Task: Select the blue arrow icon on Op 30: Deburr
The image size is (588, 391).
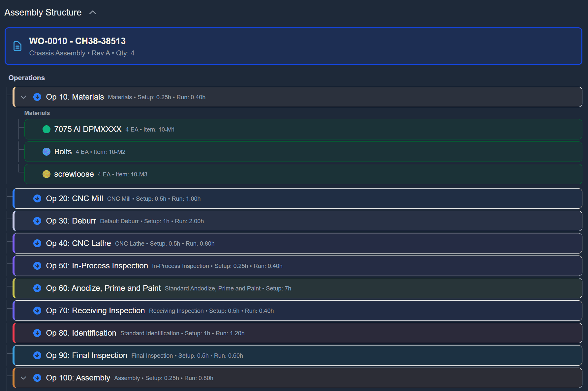Action: pyautogui.click(x=37, y=221)
